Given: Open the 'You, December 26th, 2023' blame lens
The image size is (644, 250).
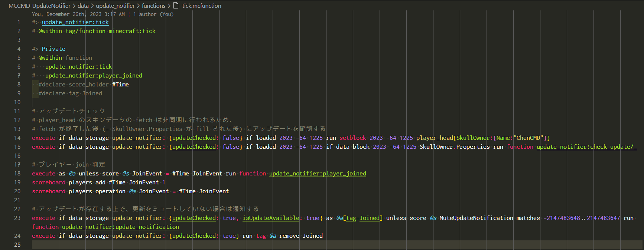Looking at the screenshot, I should (78, 14).
